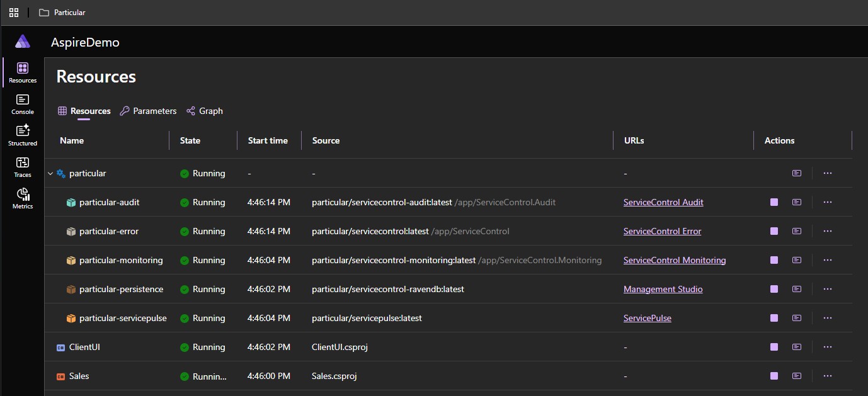Click the AspireDemo application title
The width and height of the screenshot is (868, 396).
click(85, 43)
